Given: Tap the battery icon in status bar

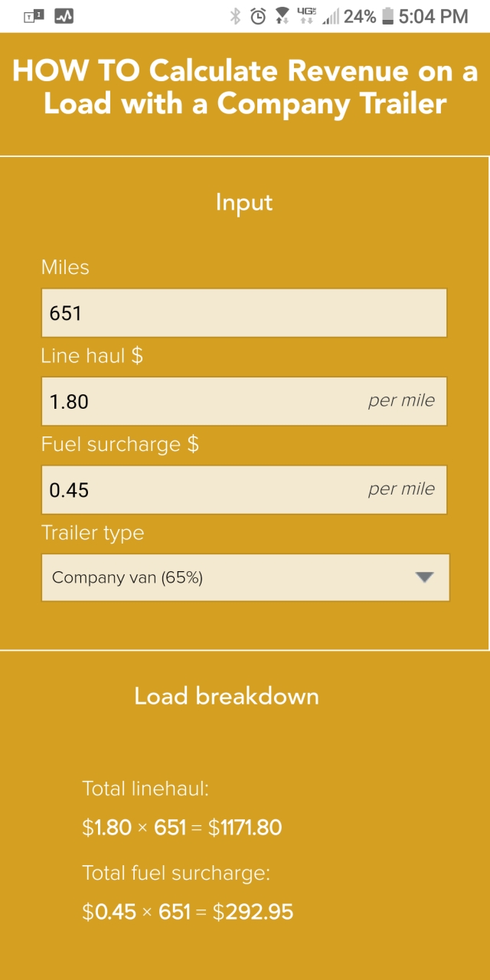Looking at the screenshot, I should pos(387,16).
